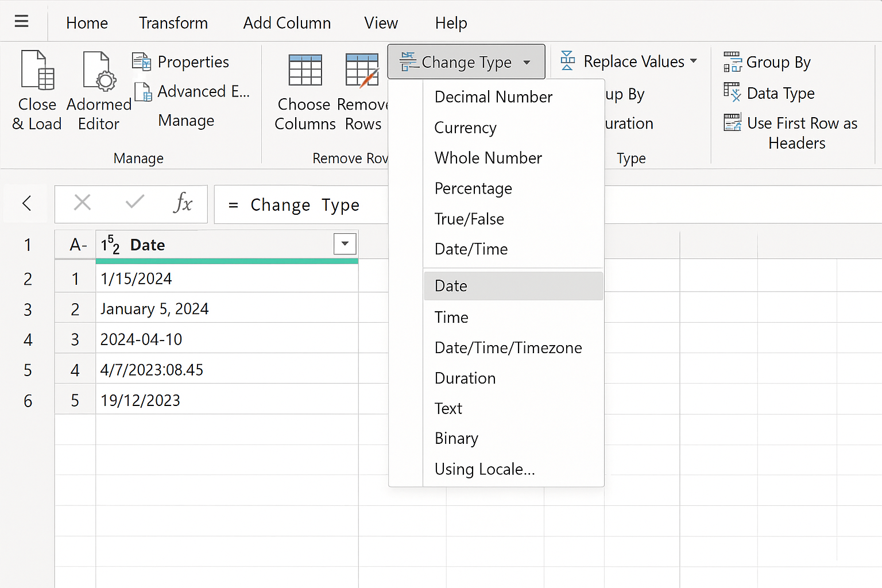Click the Properties label
This screenshot has width=882, height=588.
coord(194,61)
